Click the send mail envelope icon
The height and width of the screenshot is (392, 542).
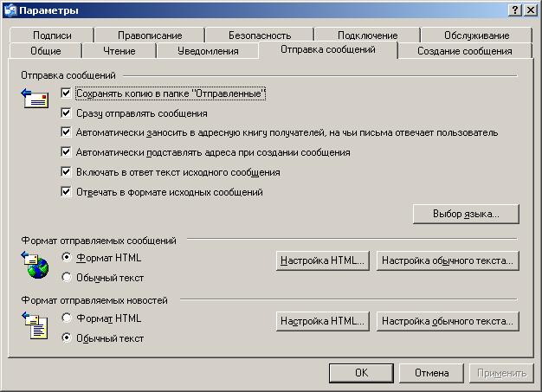35,98
